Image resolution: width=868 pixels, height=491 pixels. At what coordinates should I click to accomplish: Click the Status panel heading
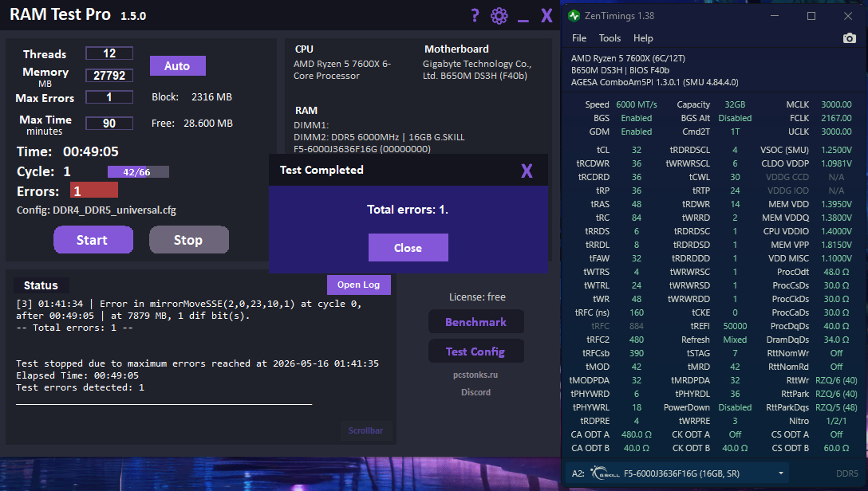click(x=41, y=285)
